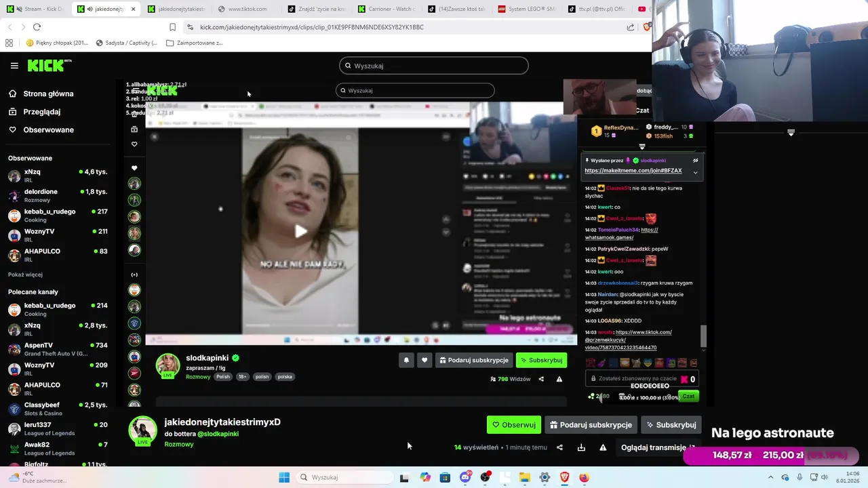
Task: Share the clip via share icon
Action: pos(559,447)
